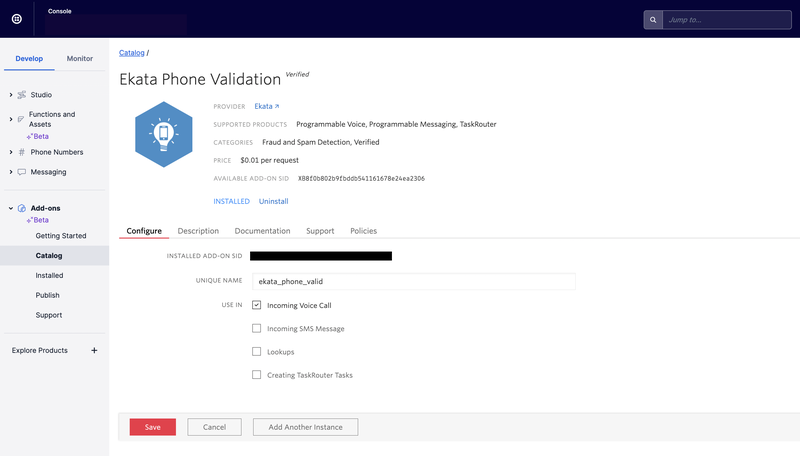This screenshot has height=456, width=800.
Task: Open Installed in the sidebar
Action: pos(49,275)
